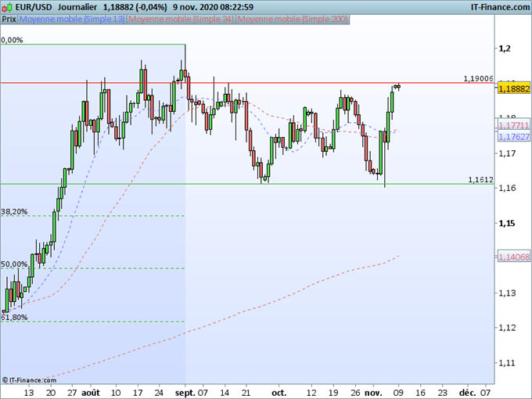This screenshot has width=532, height=399.
Task: Click the 1,17711 moving average price tag
Action: pyautogui.click(x=514, y=125)
